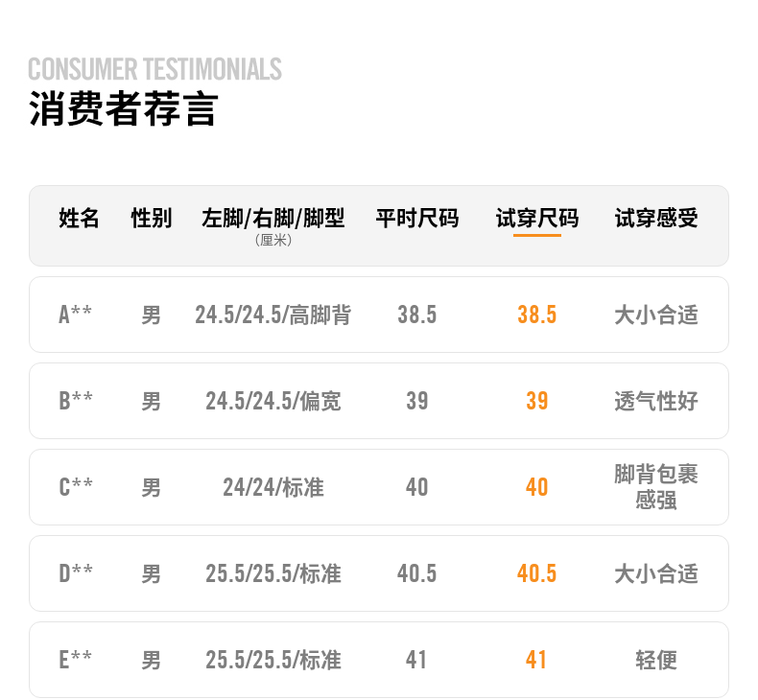Click the 消费者荐言 heading

(x=124, y=109)
